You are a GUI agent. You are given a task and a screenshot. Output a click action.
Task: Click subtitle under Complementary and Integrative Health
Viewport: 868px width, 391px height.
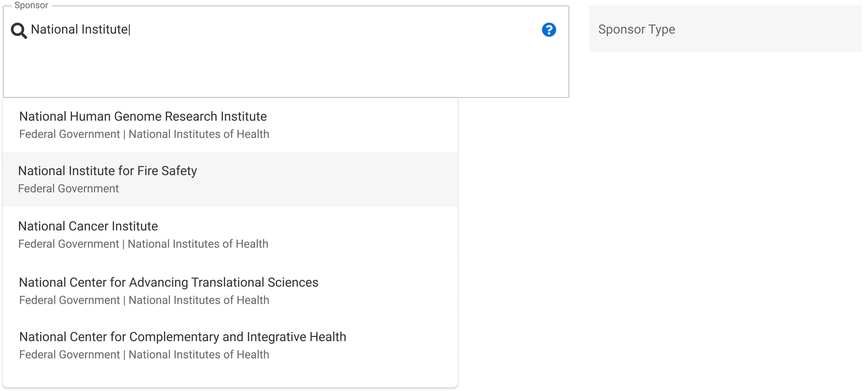click(x=144, y=355)
